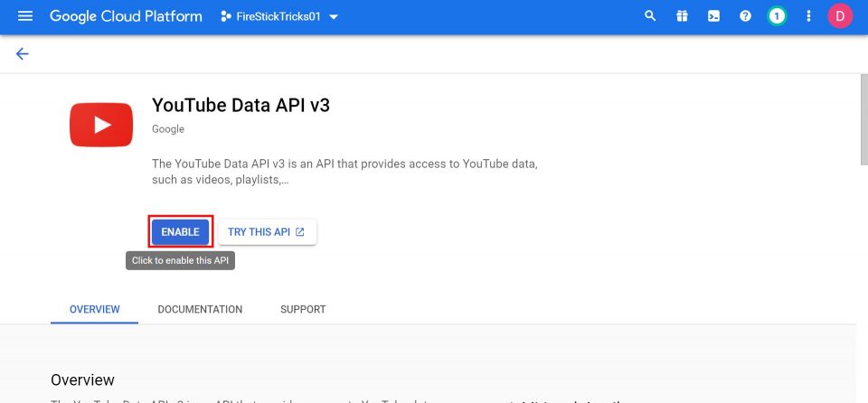Click the Google publisher label

click(x=168, y=129)
